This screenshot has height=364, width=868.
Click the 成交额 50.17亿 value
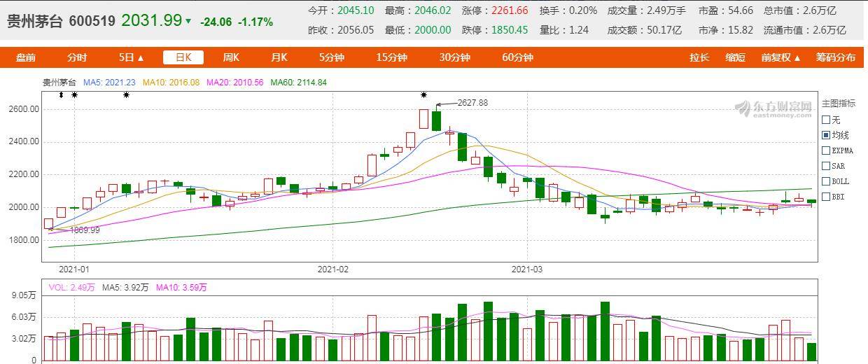tap(664, 30)
